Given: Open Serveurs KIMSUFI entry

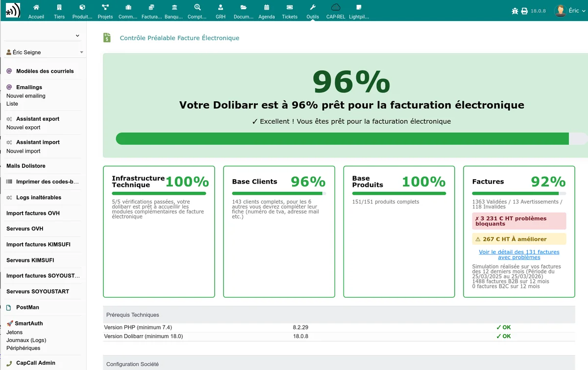Looking at the screenshot, I should 30,260.
